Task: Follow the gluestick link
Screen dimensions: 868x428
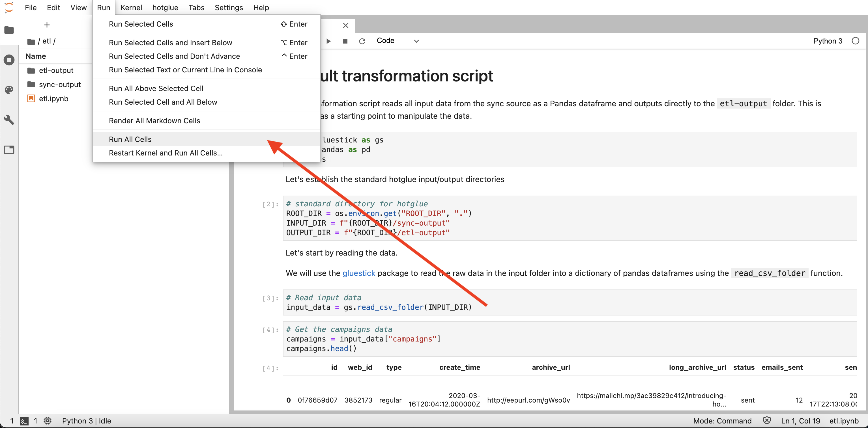Action: point(358,273)
